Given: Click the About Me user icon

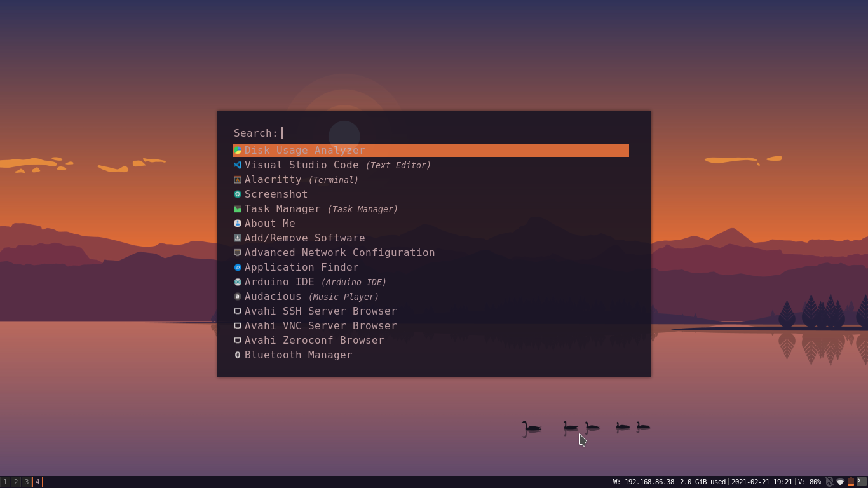Looking at the screenshot, I should (238, 224).
